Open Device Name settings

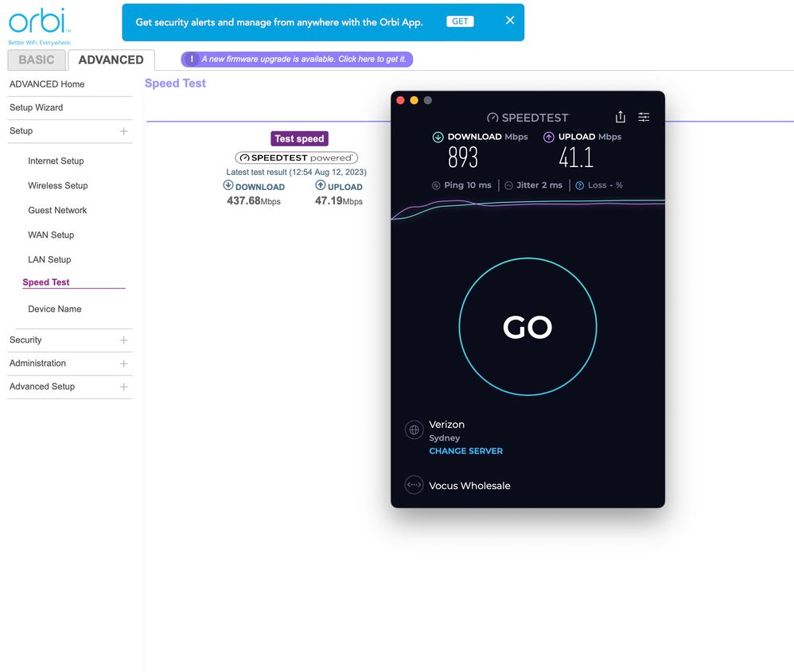click(x=55, y=309)
